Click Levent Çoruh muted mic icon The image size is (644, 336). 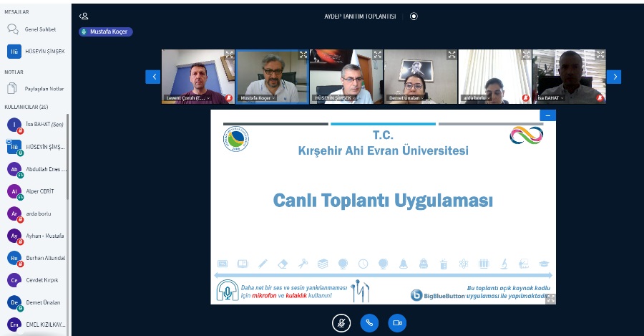(229, 98)
